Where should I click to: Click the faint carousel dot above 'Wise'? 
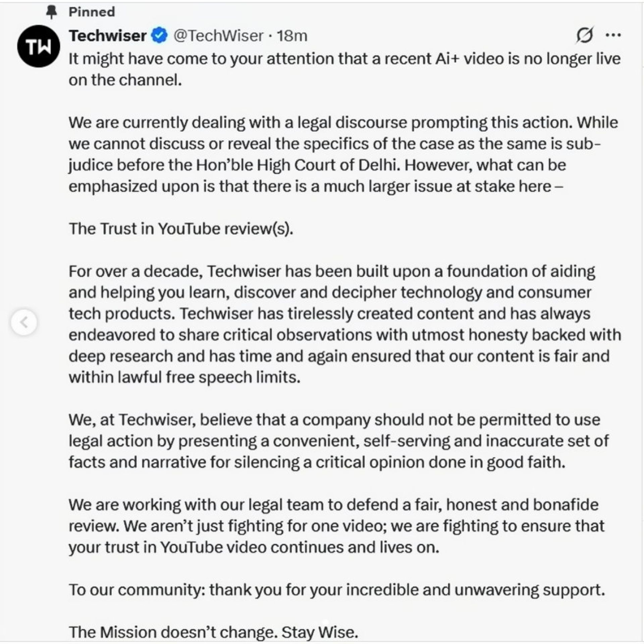pos(325,622)
